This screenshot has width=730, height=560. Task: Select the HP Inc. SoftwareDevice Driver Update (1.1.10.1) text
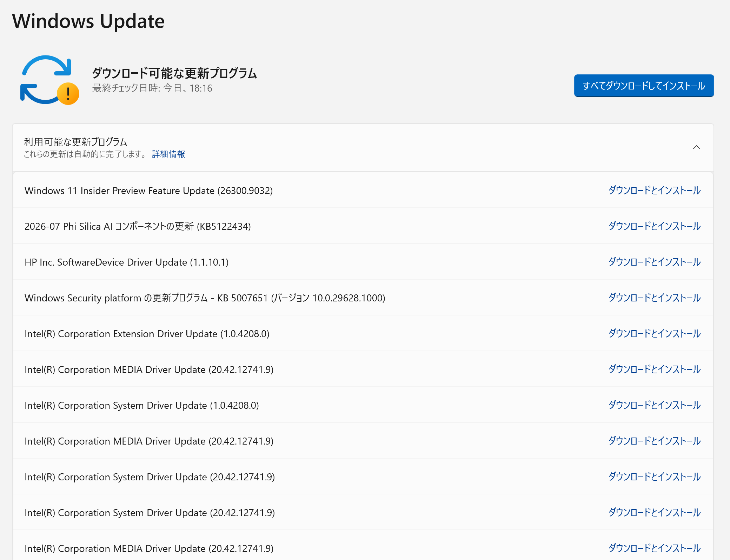click(x=126, y=262)
